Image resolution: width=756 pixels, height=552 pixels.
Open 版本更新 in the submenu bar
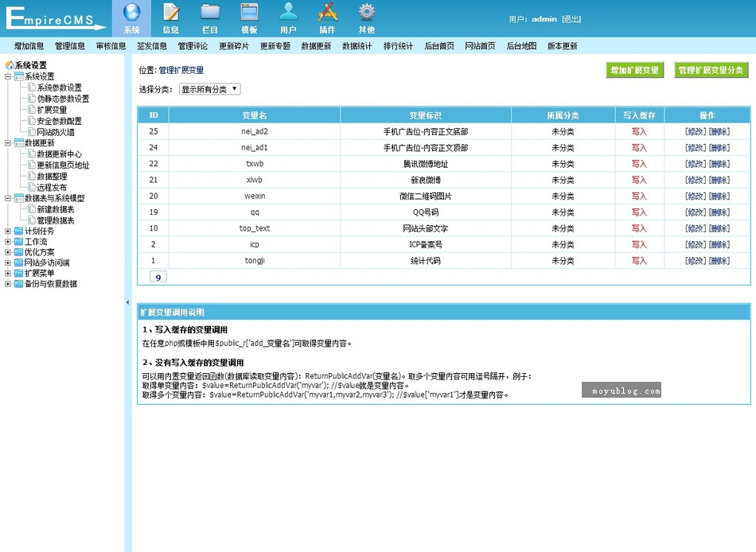coord(562,46)
